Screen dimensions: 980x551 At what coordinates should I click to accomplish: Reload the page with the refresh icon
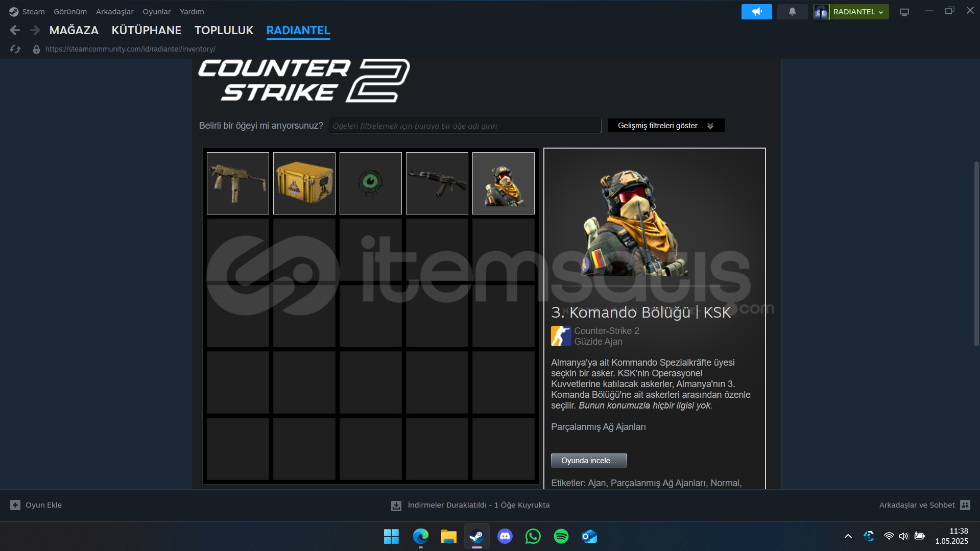[15, 49]
